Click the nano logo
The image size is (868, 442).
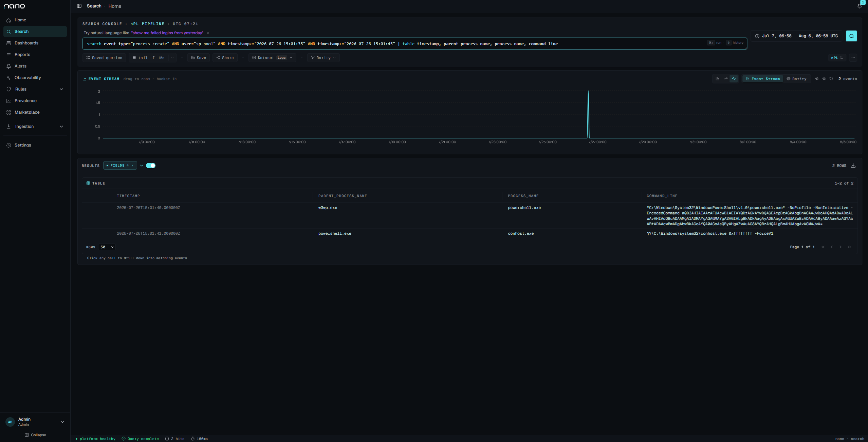[x=14, y=6]
